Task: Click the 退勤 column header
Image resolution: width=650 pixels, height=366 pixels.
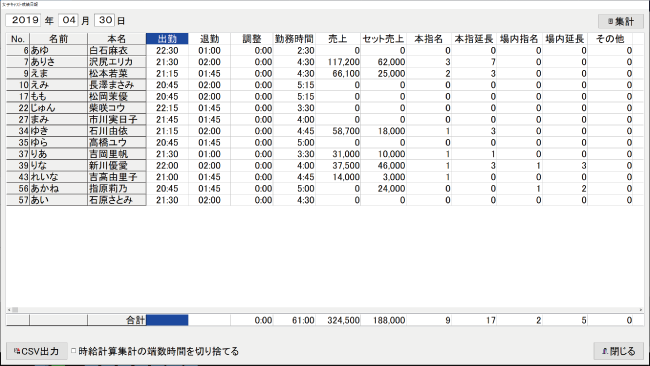Action: [209, 39]
